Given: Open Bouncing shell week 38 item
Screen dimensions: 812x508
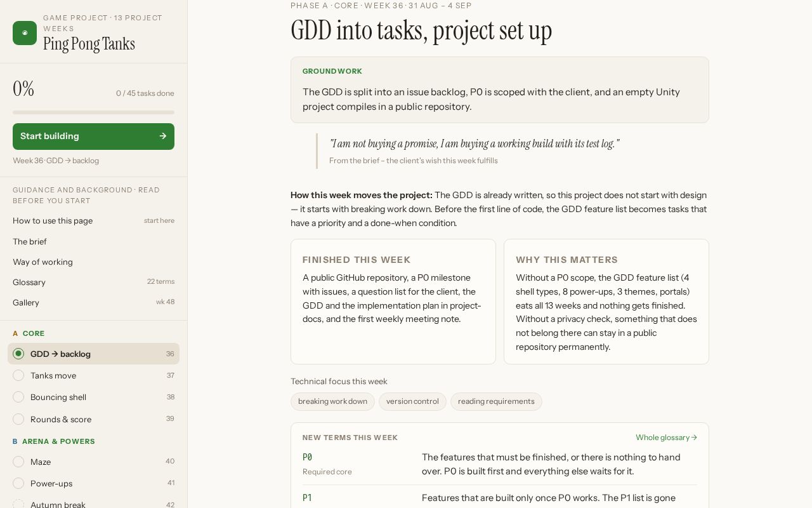Looking at the screenshot, I should 93,397.
